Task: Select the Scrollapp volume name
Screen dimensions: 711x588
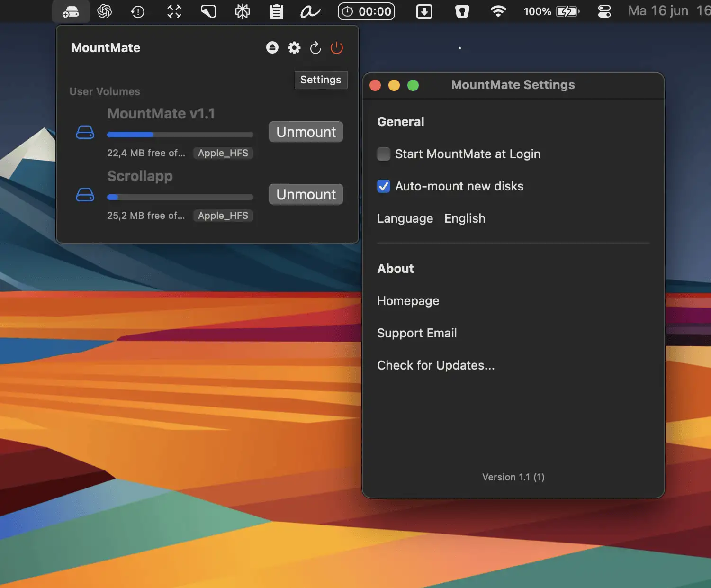Action: pos(140,176)
